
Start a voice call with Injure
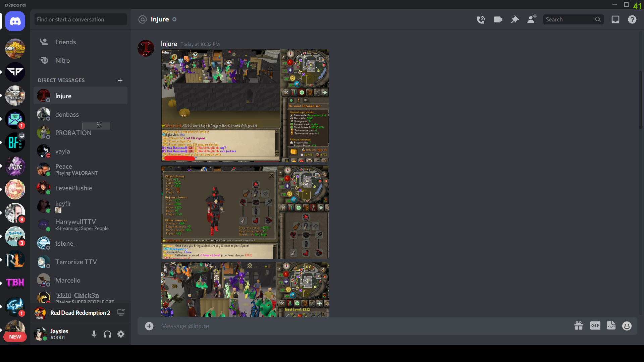pos(481,19)
